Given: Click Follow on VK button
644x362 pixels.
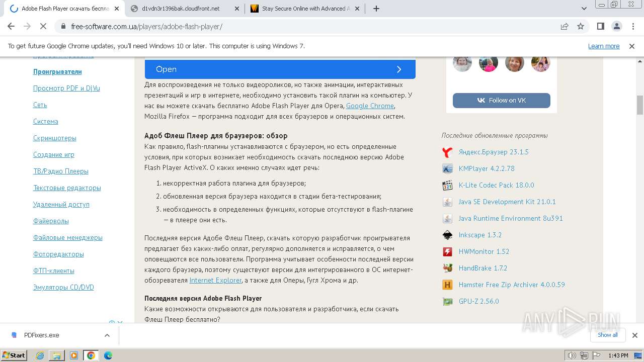Looking at the screenshot, I should click(x=502, y=100).
